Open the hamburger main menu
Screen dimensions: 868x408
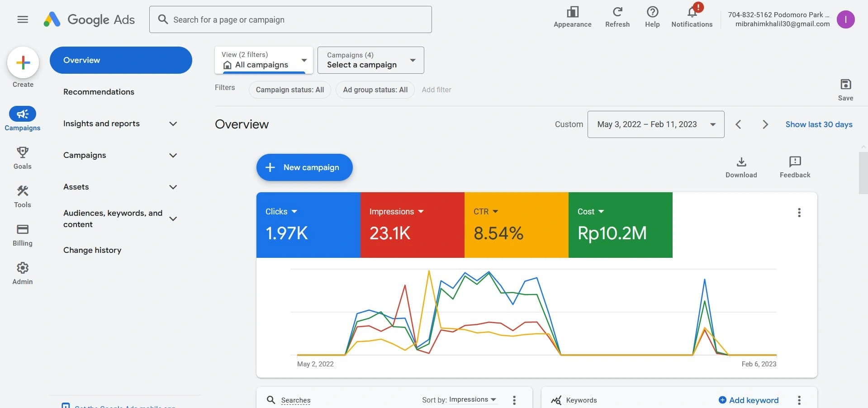[x=23, y=19]
